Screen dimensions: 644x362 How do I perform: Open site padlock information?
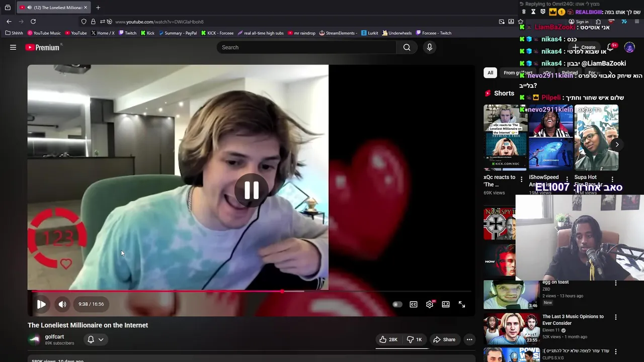pos(93,22)
